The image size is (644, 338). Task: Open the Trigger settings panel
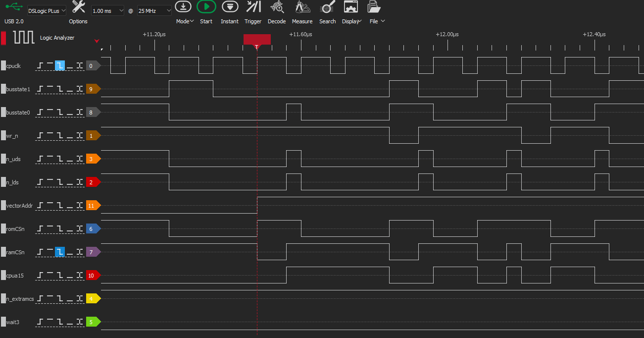(253, 7)
